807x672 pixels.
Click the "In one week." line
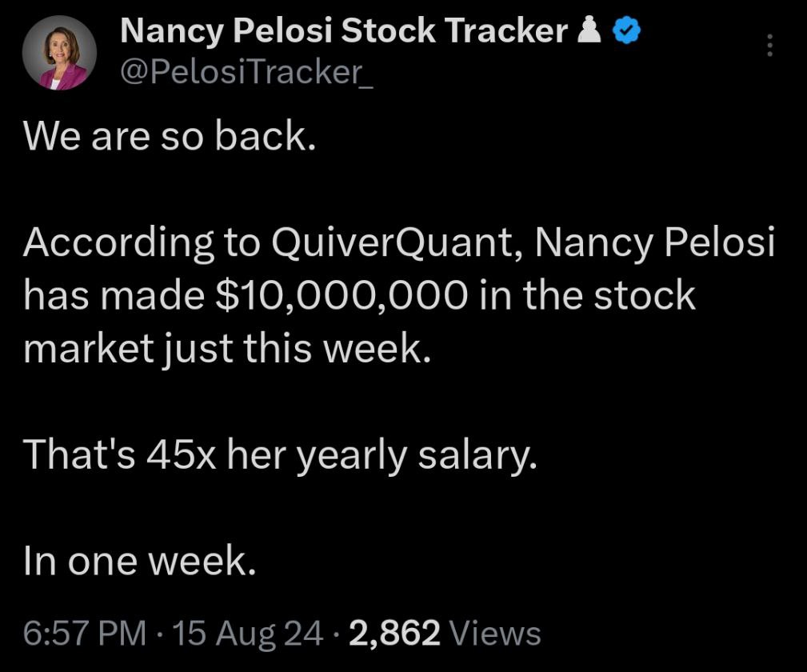click(139, 561)
